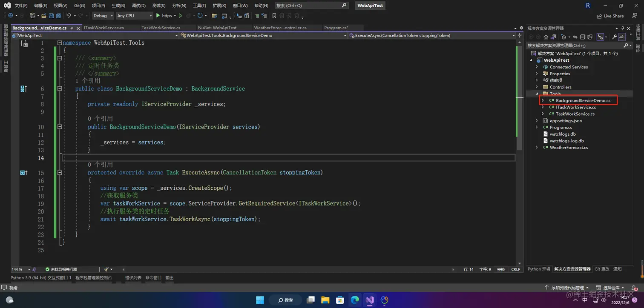Click the Save All toolbar icon
Viewport: 644px width, 308px height.
(x=58, y=16)
